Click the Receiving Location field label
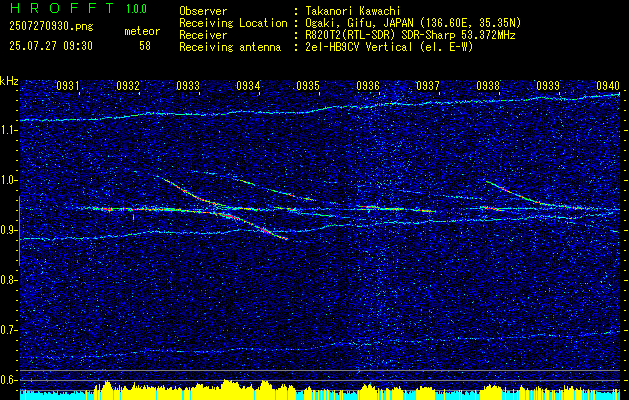Screen dimensions: 629x400 pos(233,23)
